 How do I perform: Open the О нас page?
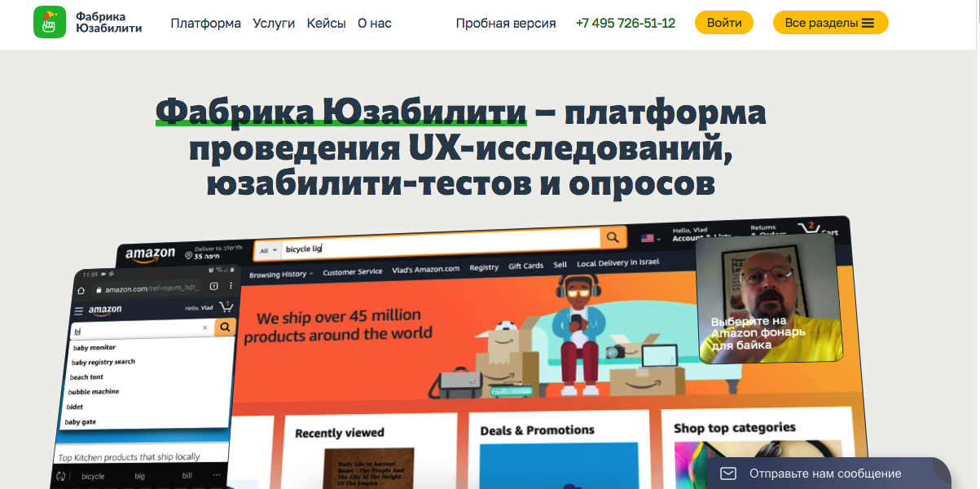point(375,23)
